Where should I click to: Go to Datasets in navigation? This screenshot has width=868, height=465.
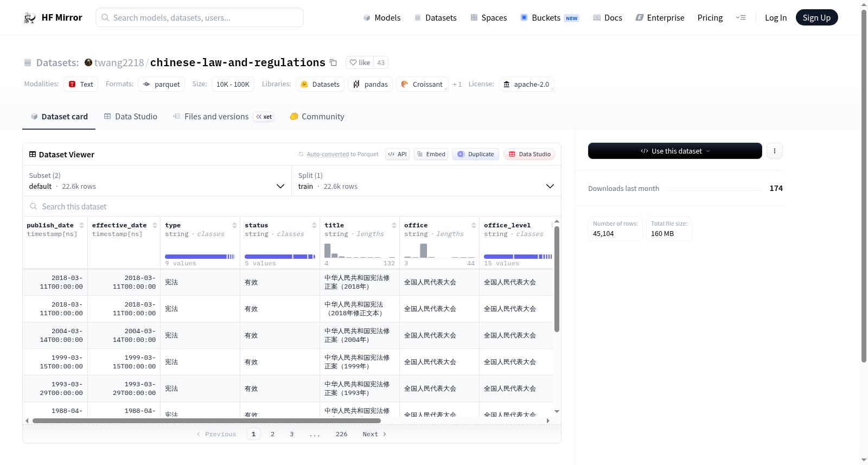(x=435, y=17)
